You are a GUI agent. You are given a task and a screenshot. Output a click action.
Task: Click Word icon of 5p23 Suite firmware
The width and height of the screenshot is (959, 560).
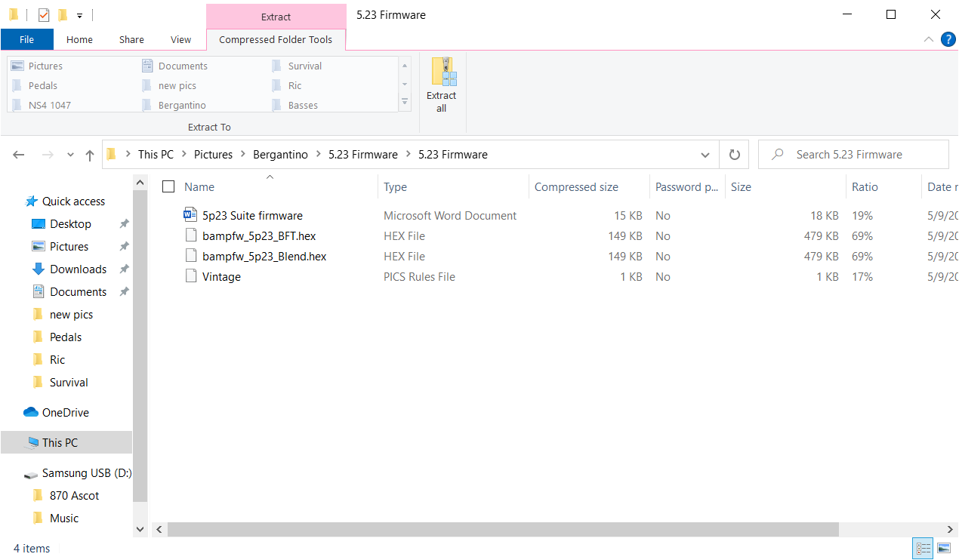click(x=190, y=215)
